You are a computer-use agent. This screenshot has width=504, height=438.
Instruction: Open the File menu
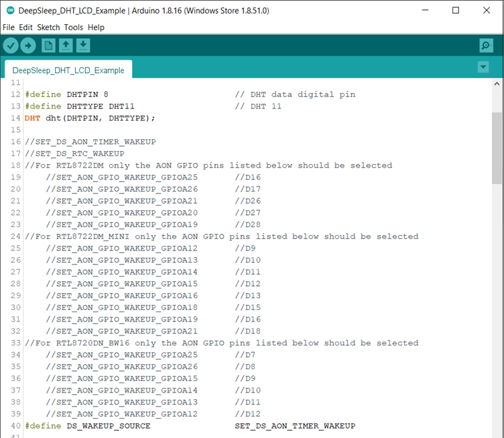click(8, 27)
